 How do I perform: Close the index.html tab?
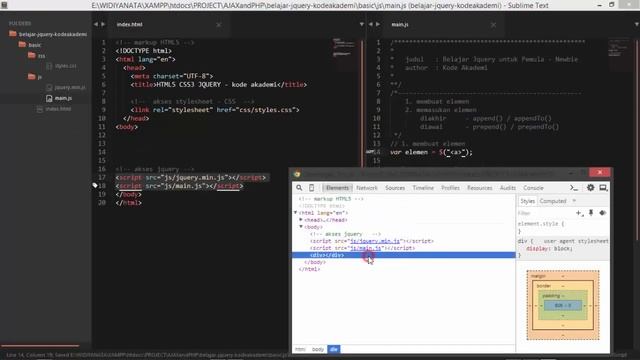click(219, 25)
